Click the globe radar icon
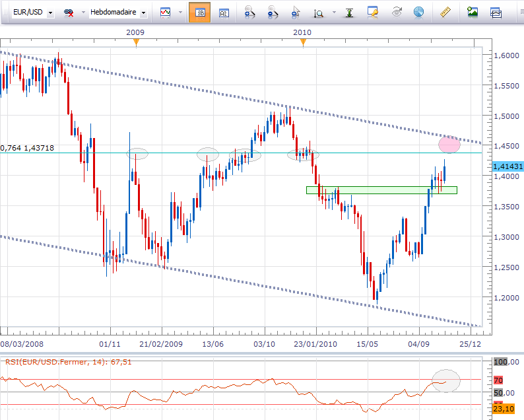The image size is (524, 420). click(x=418, y=12)
